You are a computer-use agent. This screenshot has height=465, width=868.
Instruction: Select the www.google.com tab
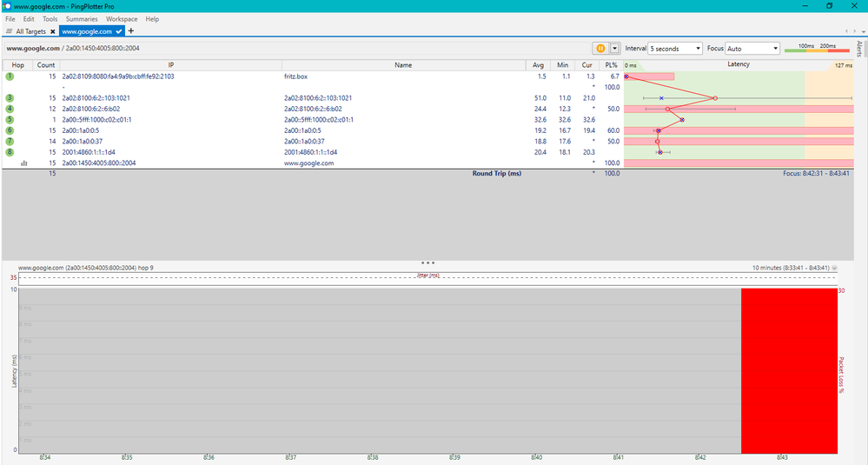pos(87,31)
